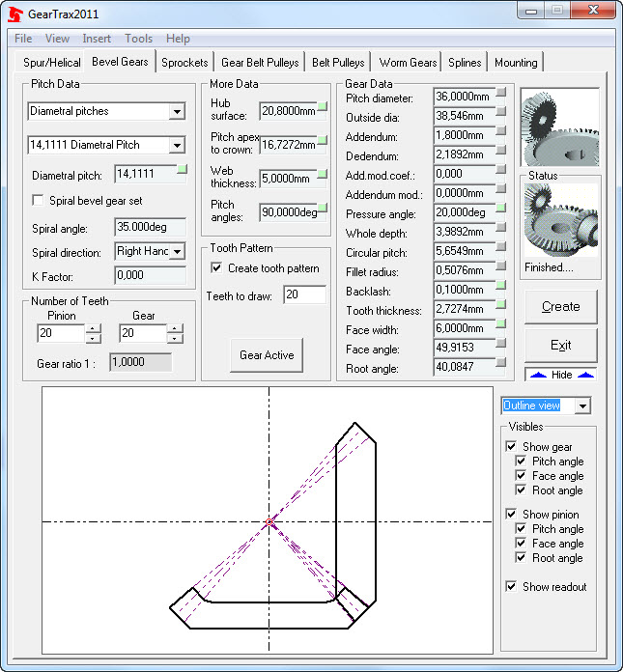
Task: Switch to the Spur/Helical tab
Action: 52,63
